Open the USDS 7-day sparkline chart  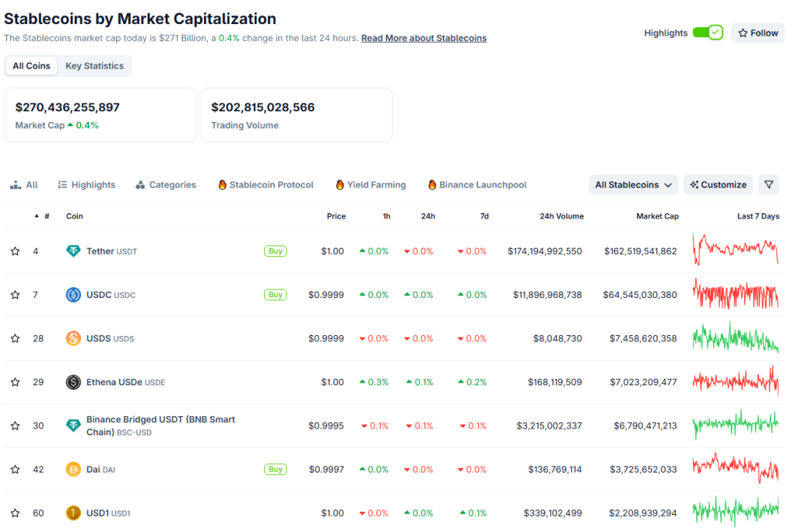(735, 337)
